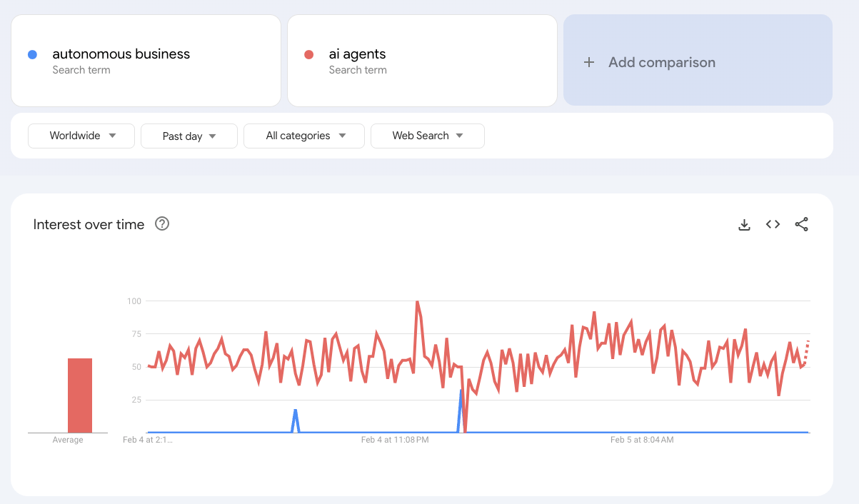Click the red peak at 100 on the chart
The image size is (859, 504).
[417, 302]
